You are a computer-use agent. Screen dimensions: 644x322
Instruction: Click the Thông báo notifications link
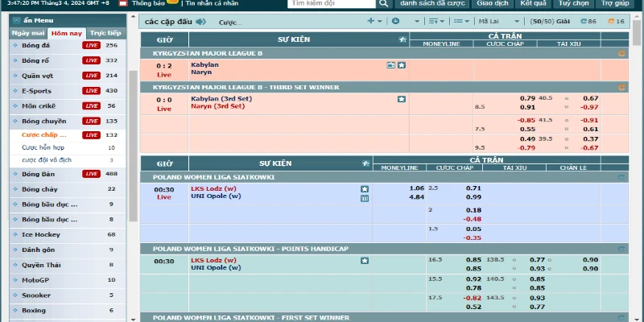click(x=148, y=3)
